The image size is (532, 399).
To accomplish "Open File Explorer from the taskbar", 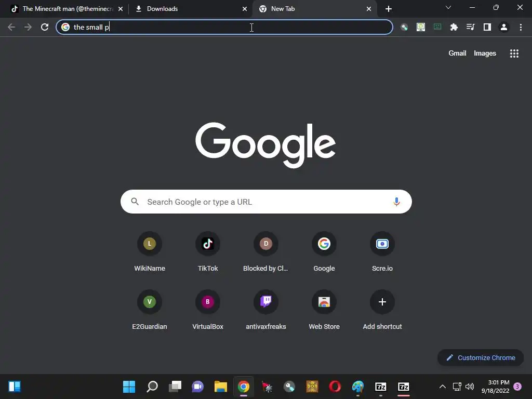I will point(220,387).
